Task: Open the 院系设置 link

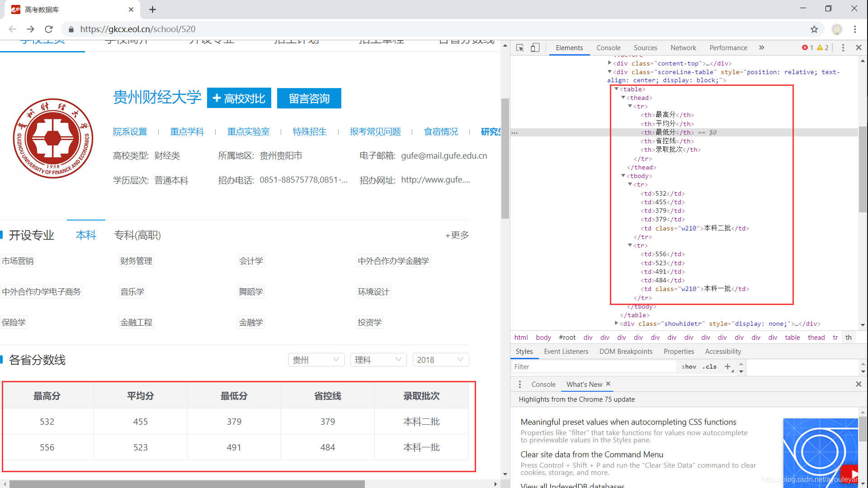Action: [130, 131]
